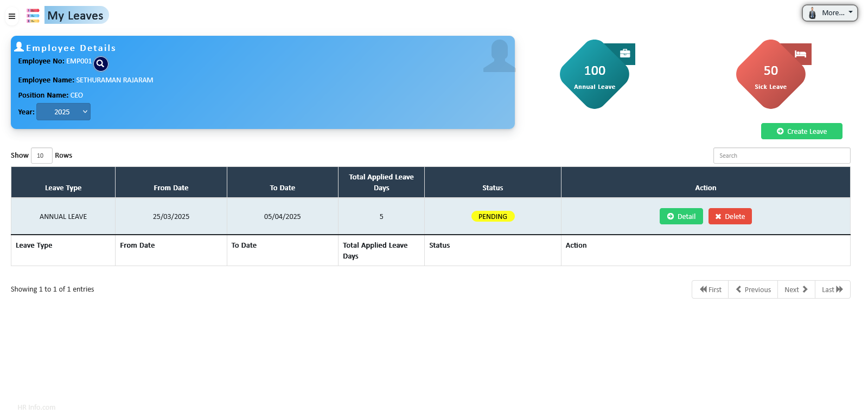The height and width of the screenshot is (420, 868).
Task: Click the Show rows count field
Action: pos(41,156)
